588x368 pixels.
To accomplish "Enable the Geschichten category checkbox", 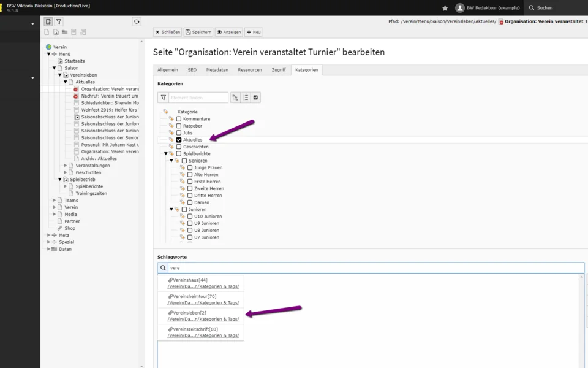I will click(x=179, y=147).
